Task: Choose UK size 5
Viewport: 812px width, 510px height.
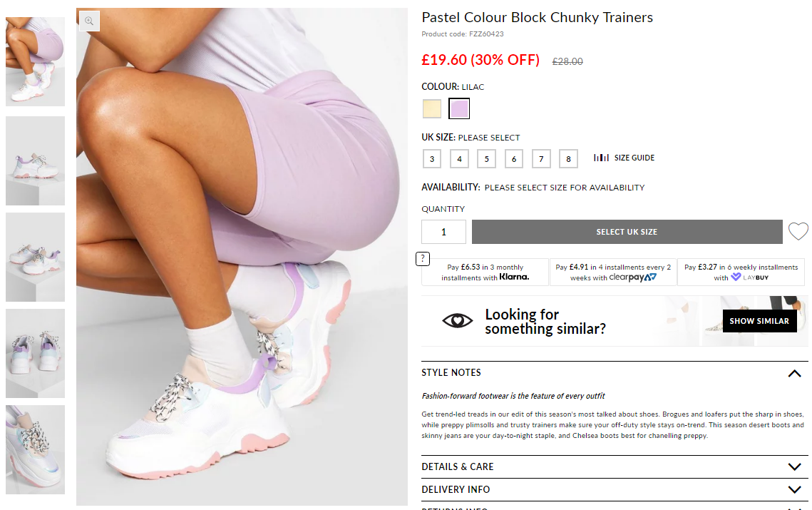Action: pyautogui.click(x=486, y=159)
